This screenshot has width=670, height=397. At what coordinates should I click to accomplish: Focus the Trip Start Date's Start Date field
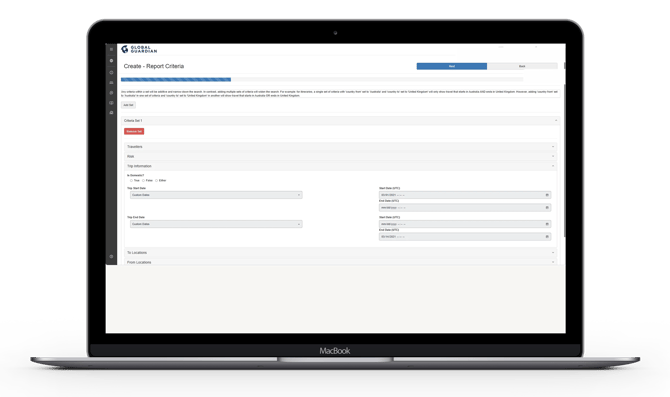tap(464, 195)
